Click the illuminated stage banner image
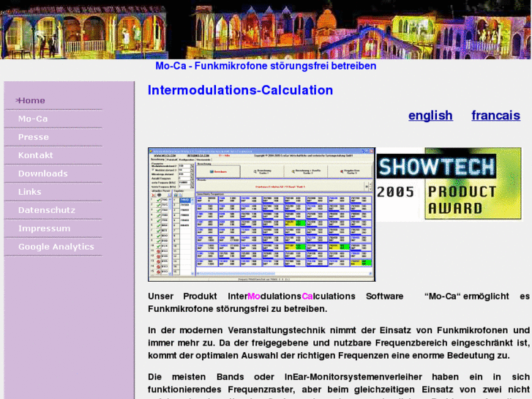This screenshot has width=532, height=399. (x=266, y=29)
